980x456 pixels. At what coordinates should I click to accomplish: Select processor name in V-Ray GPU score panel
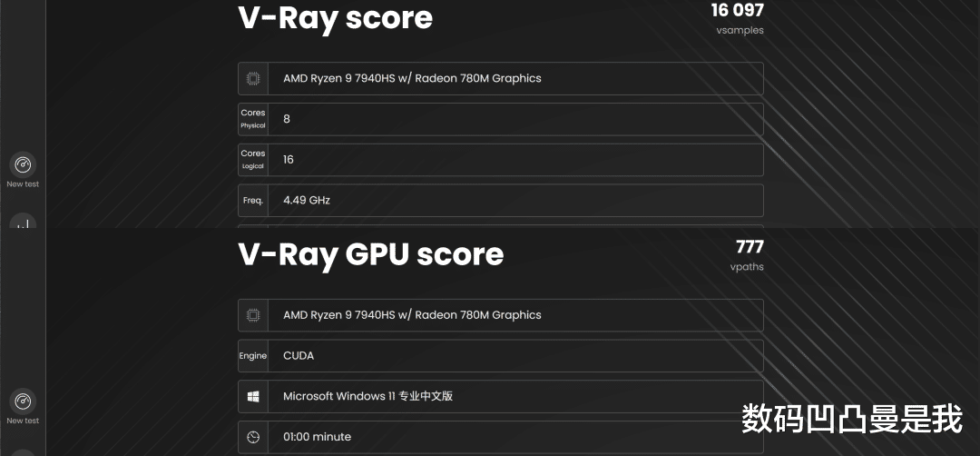click(x=412, y=314)
